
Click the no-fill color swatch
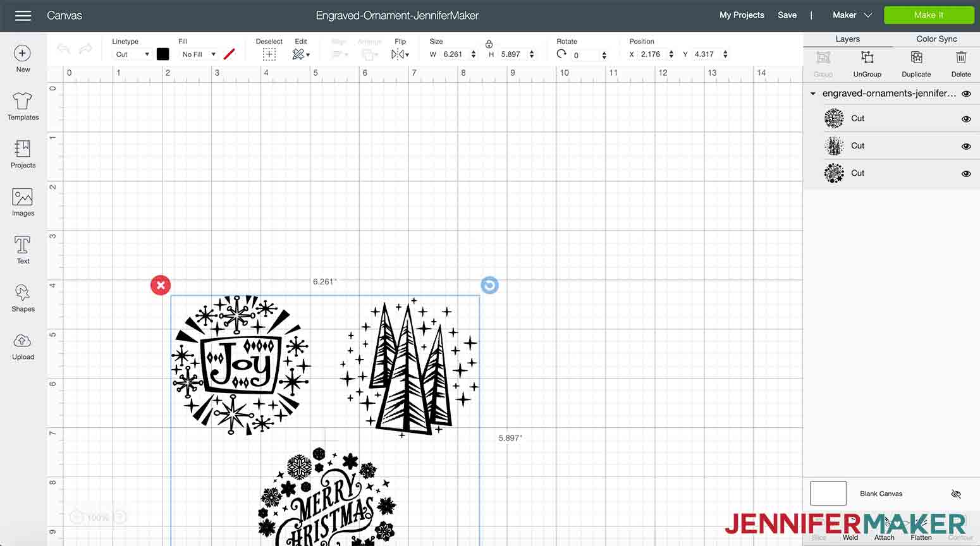point(229,54)
